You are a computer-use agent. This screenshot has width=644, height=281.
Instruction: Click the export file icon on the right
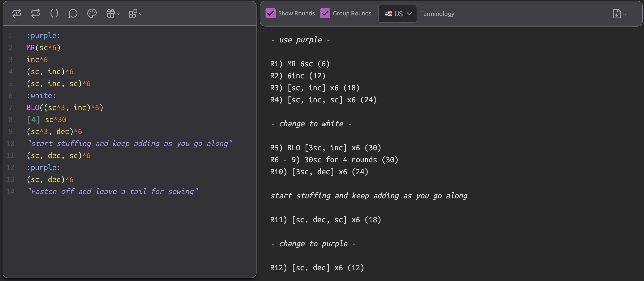tap(616, 14)
